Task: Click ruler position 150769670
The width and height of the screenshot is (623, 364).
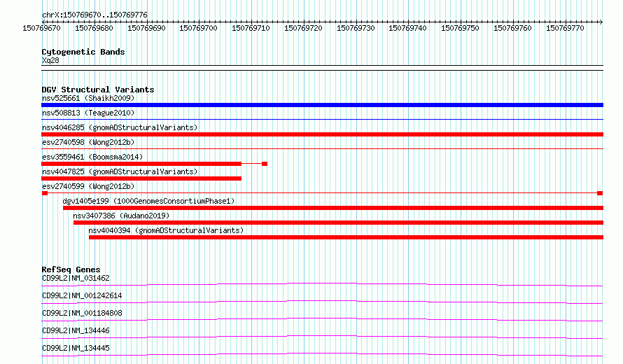Action: click(x=42, y=28)
